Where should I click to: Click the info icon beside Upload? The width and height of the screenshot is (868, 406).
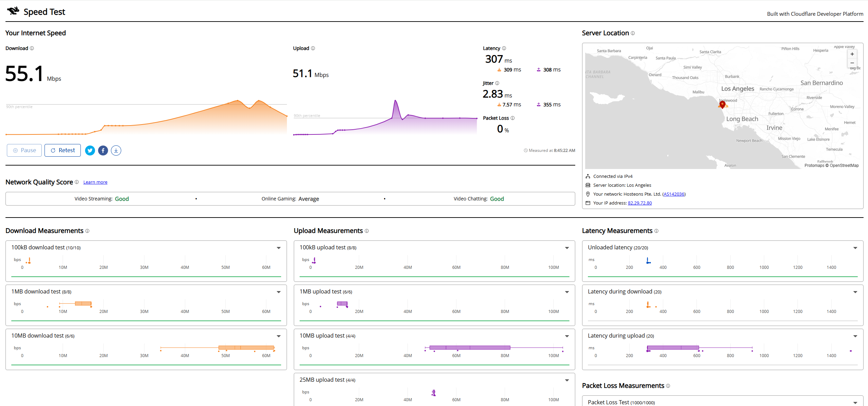coord(313,48)
